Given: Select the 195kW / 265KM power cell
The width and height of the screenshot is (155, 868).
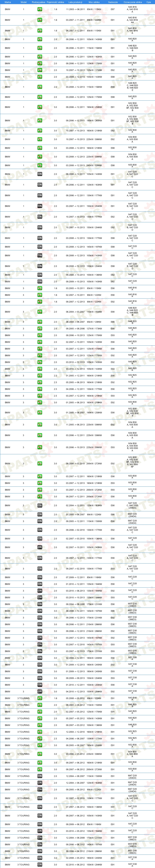Looking at the screenshot, I should pyautogui.click(x=94, y=121).
